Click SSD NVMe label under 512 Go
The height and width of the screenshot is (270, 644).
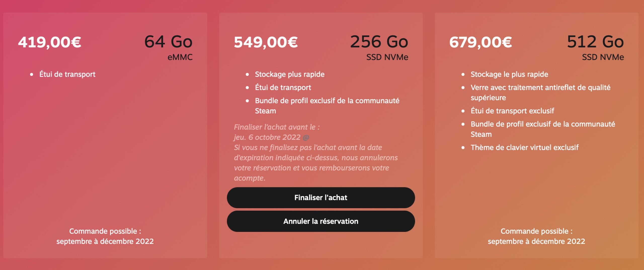click(x=603, y=57)
